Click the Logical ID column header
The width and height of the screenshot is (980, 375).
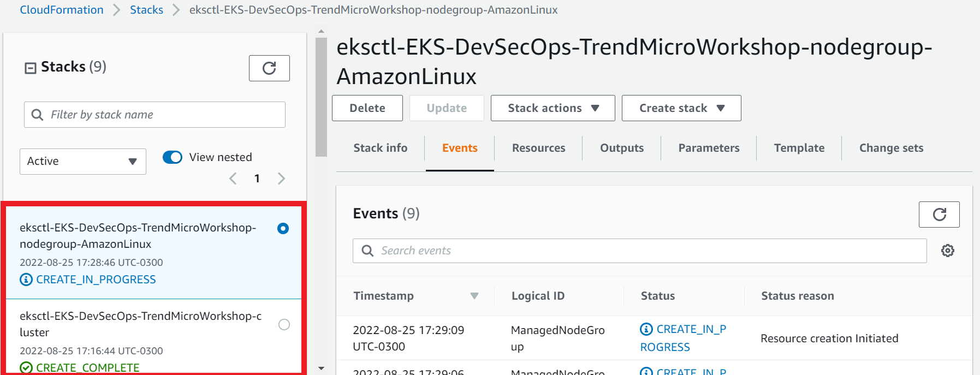pyautogui.click(x=538, y=296)
